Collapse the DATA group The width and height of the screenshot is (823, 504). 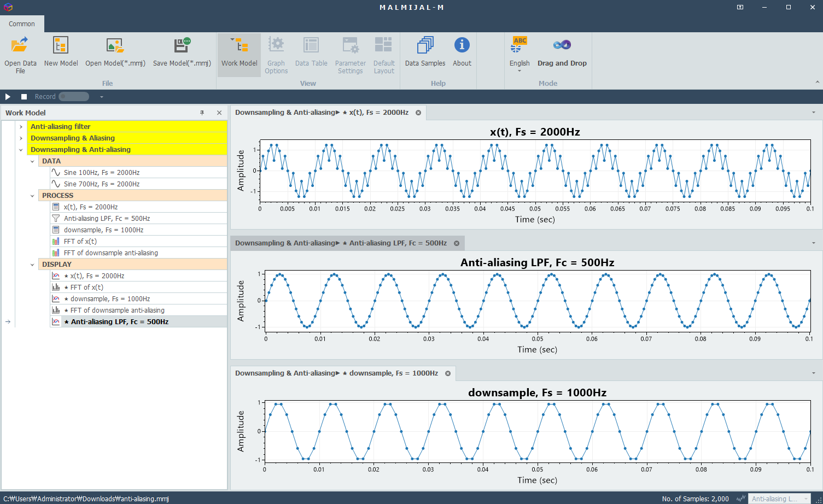point(32,161)
